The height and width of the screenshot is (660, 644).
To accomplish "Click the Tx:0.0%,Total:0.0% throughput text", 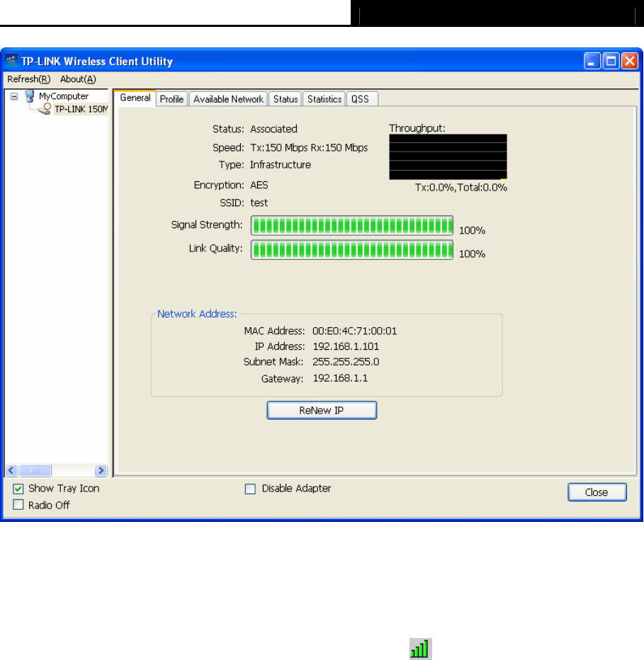I will (x=461, y=188).
